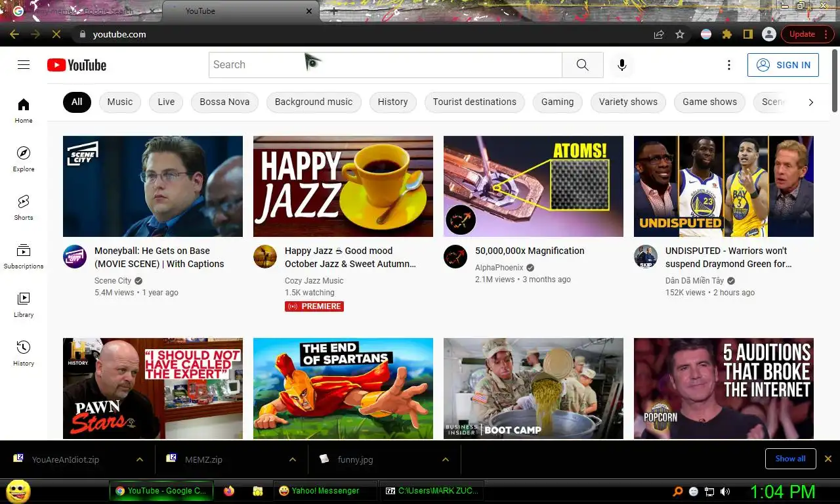Open Moneyball: He Gets on Base video title
This screenshot has height=504, width=840.
coord(159,257)
